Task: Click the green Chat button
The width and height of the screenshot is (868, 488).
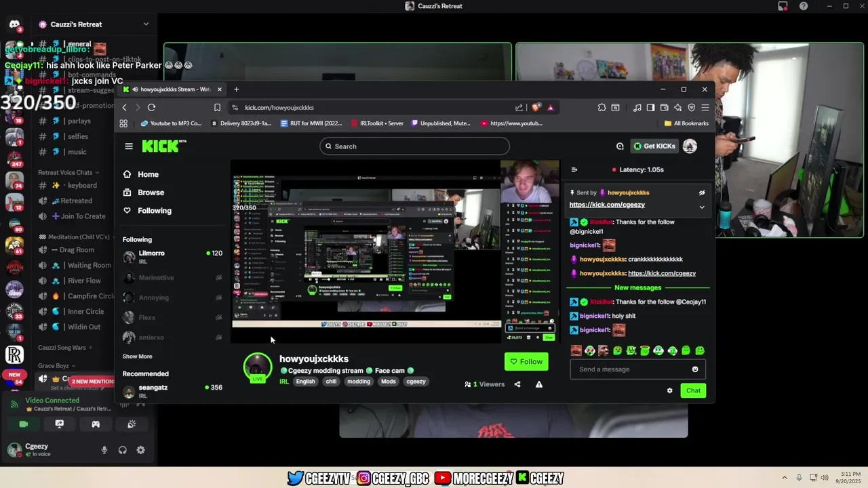Action: (693, 390)
